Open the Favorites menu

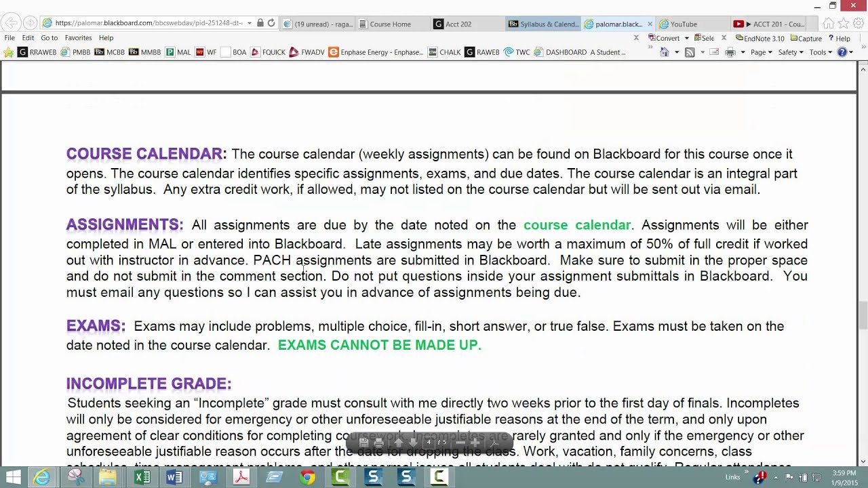[x=79, y=38]
